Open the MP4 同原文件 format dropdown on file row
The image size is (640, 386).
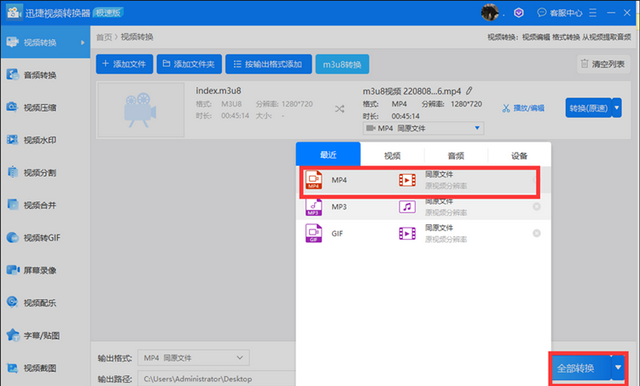(x=423, y=128)
